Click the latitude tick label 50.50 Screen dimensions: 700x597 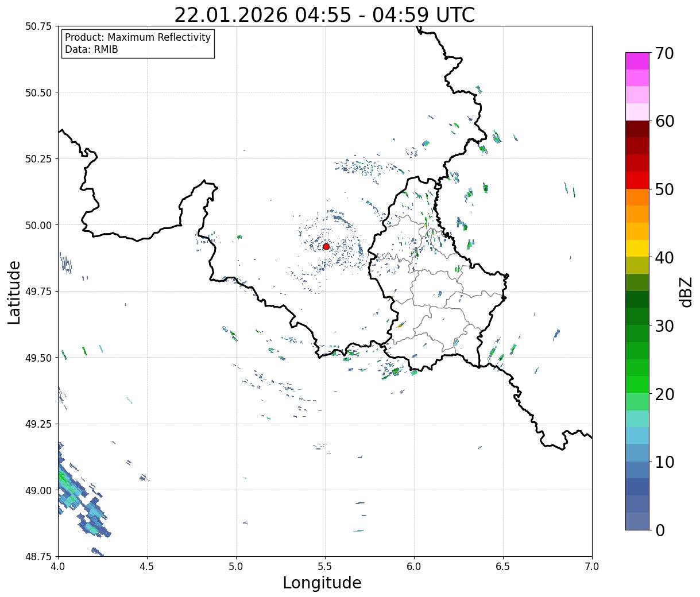pos(38,93)
